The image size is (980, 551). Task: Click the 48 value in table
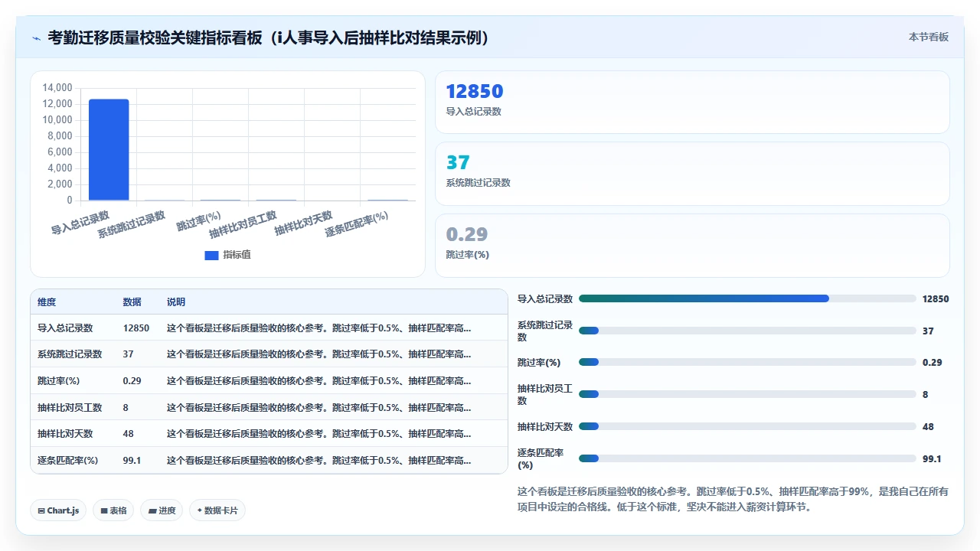tap(128, 433)
